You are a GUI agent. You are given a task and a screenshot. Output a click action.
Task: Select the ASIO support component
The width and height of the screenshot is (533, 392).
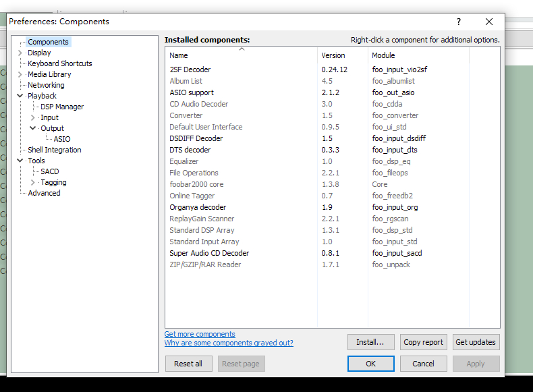pyautogui.click(x=333, y=92)
